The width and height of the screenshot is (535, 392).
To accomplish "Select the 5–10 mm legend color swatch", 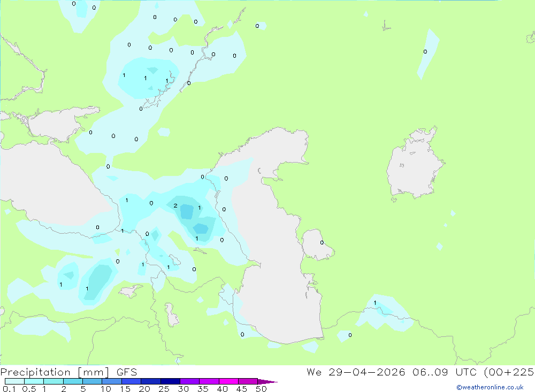I will pos(93,381).
